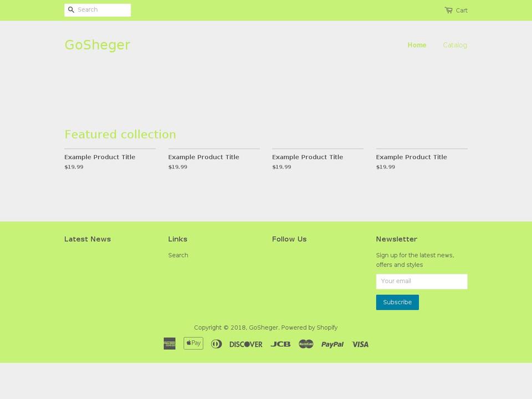
Task: Click the Newsletter footer heading
Action: 397,239
